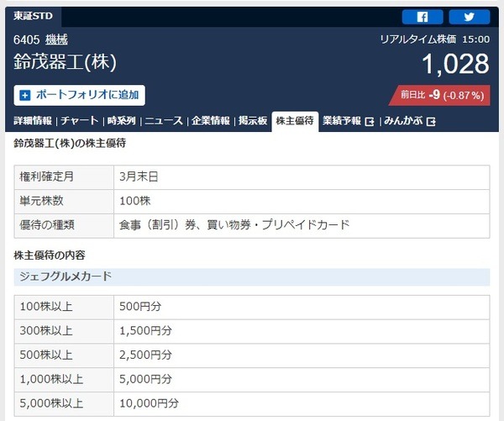Click the 5,000円分 cell
Image resolution: width=504 pixels, height=421 pixels.
pyautogui.click(x=302, y=380)
